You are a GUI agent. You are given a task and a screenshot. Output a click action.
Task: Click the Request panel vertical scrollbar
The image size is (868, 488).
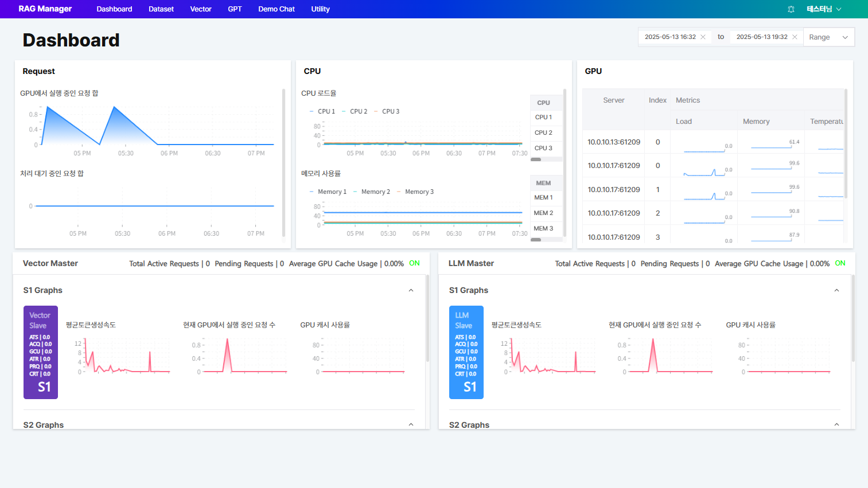[283, 163]
